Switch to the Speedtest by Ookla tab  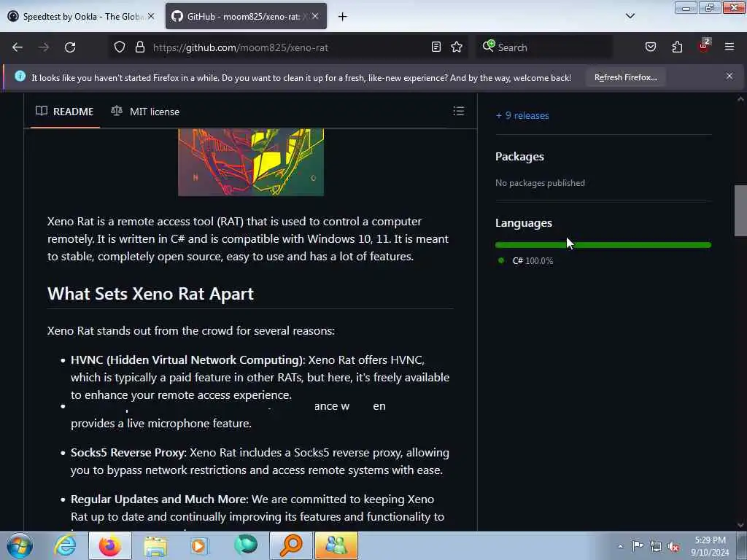click(x=82, y=16)
